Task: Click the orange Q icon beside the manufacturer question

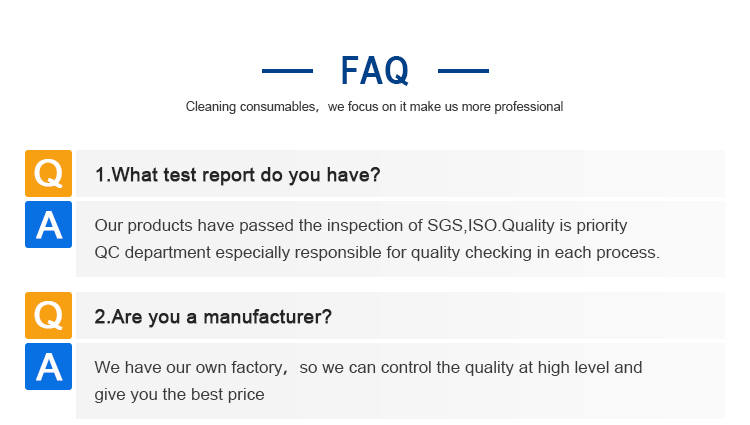Action: (48, 316)
